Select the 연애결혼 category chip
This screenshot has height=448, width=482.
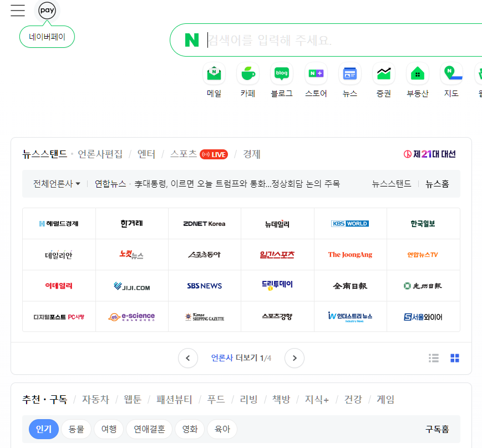tap(149, 429)
